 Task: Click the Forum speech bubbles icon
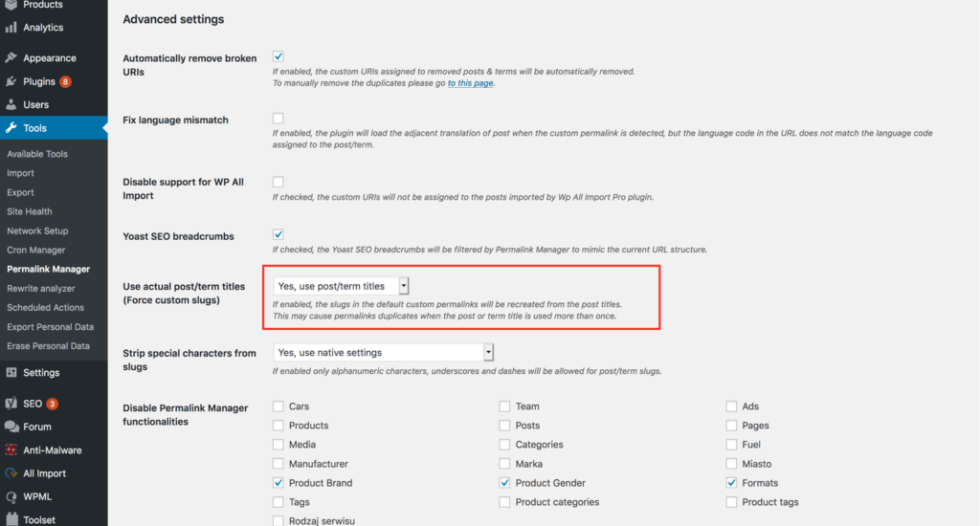tap(11, 427)
